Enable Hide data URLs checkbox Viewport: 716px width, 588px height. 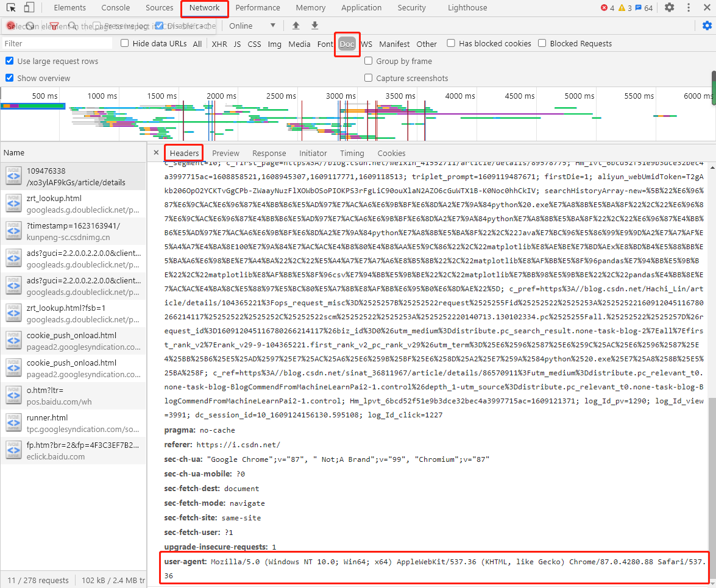[x=125, y=43]
